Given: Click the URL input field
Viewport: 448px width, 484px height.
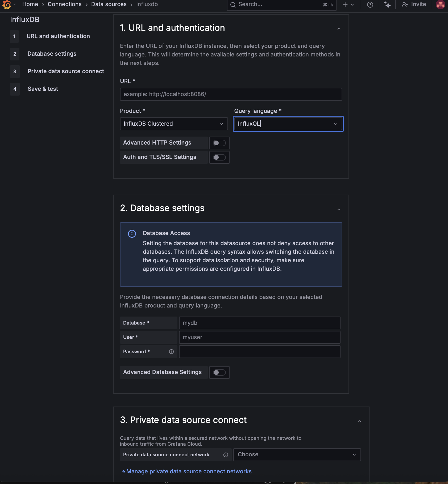Looking at the screenshot, I should [x=231, y=94].
